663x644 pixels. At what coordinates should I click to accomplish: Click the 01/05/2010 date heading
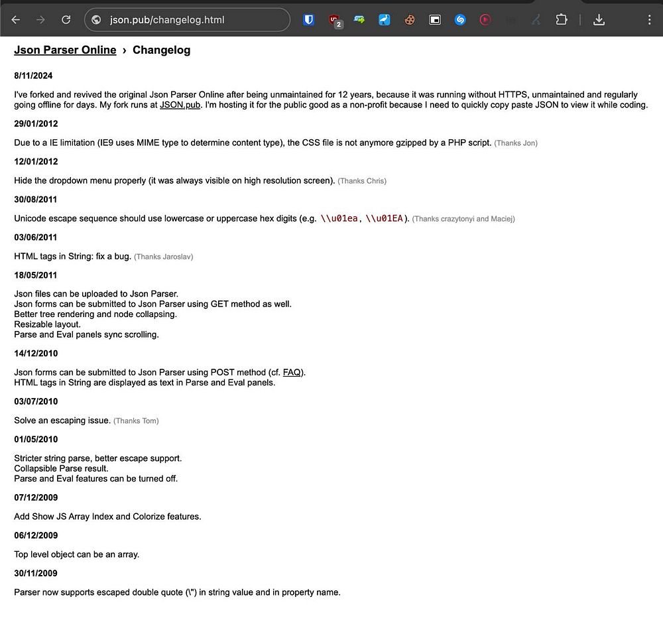pos(36,439)
